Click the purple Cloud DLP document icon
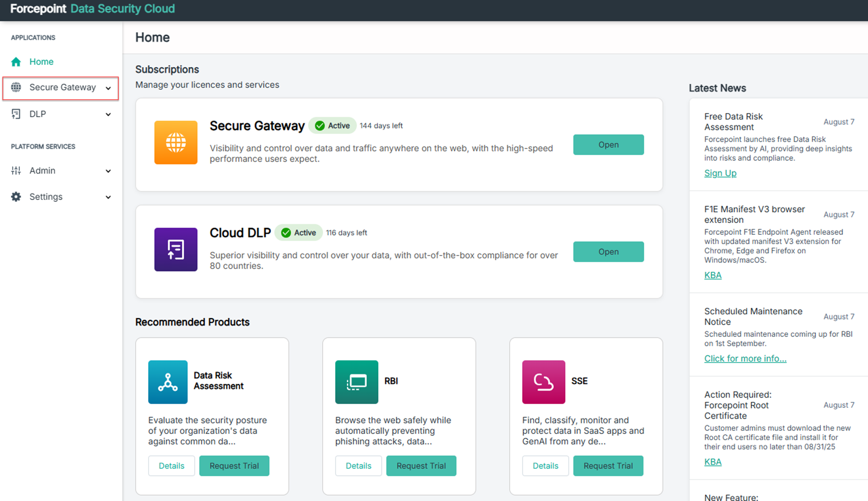Screen dimensions: 868x501 (176, 250)
